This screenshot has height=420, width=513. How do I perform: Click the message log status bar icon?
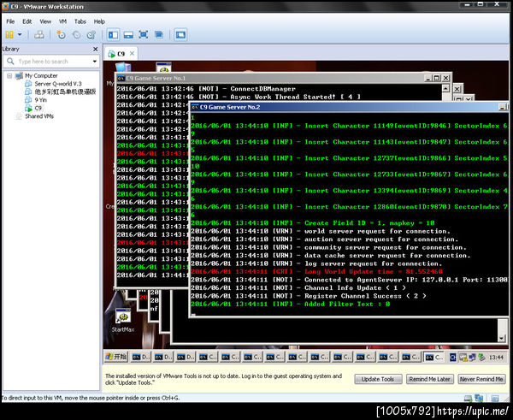point(495,399)
